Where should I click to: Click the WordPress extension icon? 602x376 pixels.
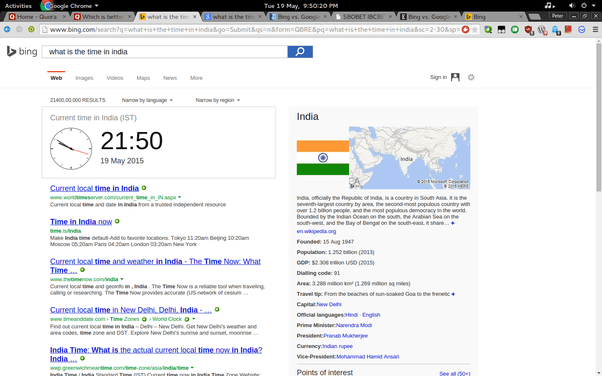pyautogui.click(x=542, y=30)
